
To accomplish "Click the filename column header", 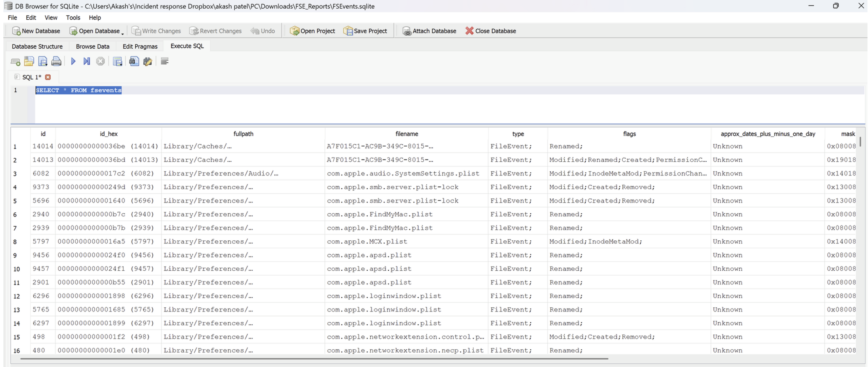I will [x=406, y=134].
